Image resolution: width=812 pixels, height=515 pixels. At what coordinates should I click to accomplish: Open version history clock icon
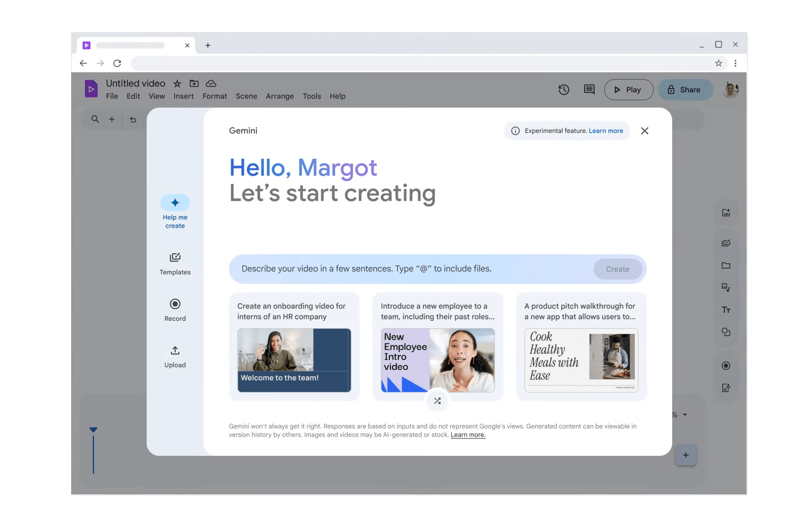564,90
